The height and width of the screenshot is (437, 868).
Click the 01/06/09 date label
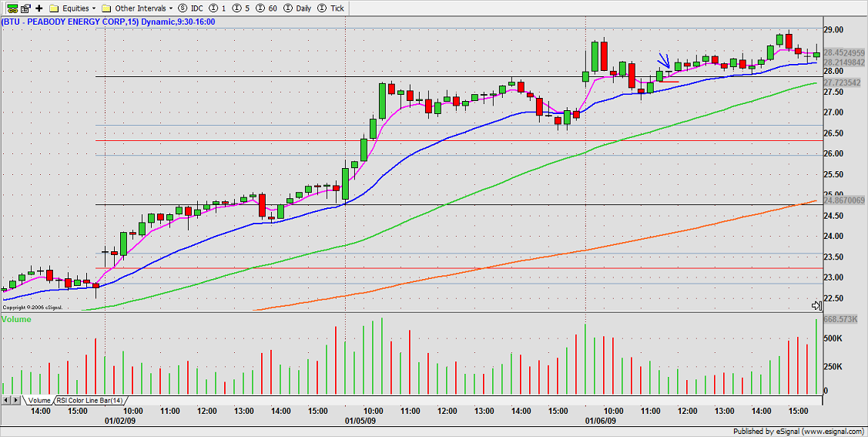(x=602, y=420)
